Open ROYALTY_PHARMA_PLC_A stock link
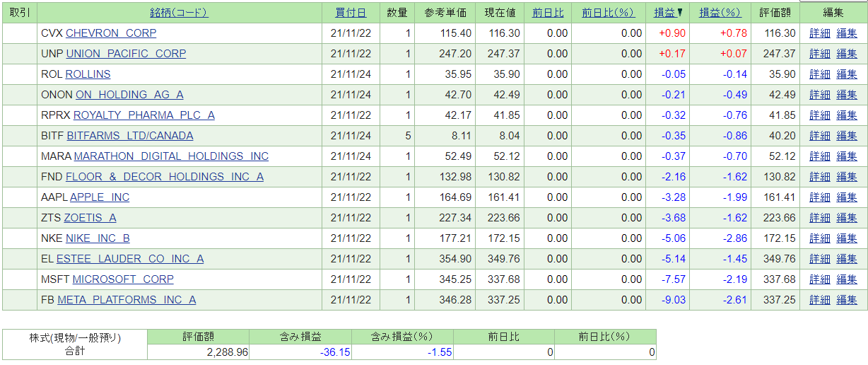 coord(144,115)
